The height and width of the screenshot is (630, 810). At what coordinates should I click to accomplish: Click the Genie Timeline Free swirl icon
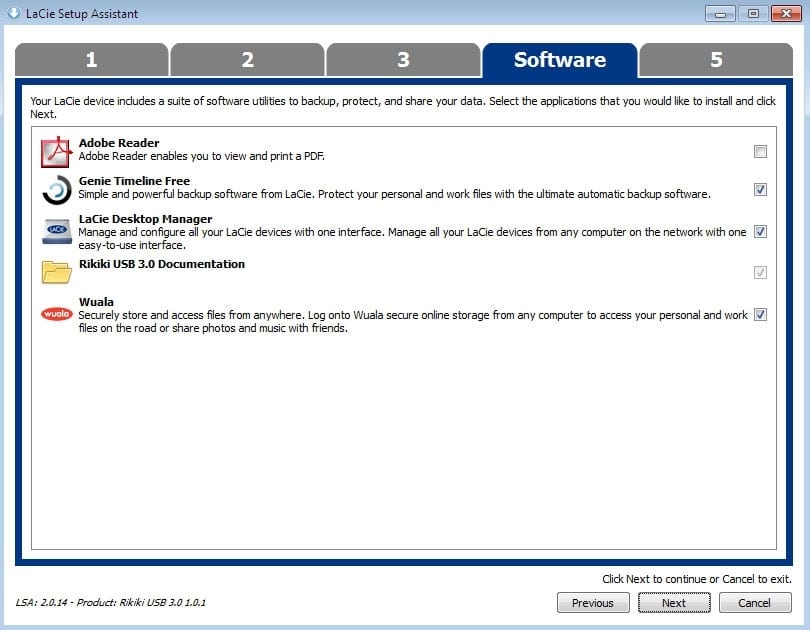coord(56,190)
